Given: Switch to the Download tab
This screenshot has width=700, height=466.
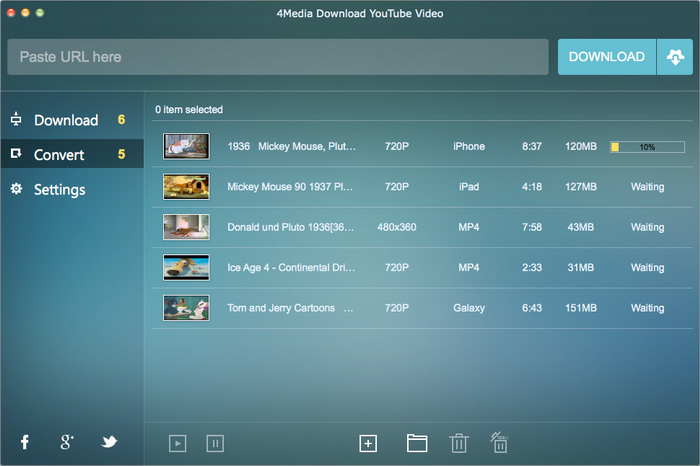Looking at the screenshot, I should coord(66,120).
